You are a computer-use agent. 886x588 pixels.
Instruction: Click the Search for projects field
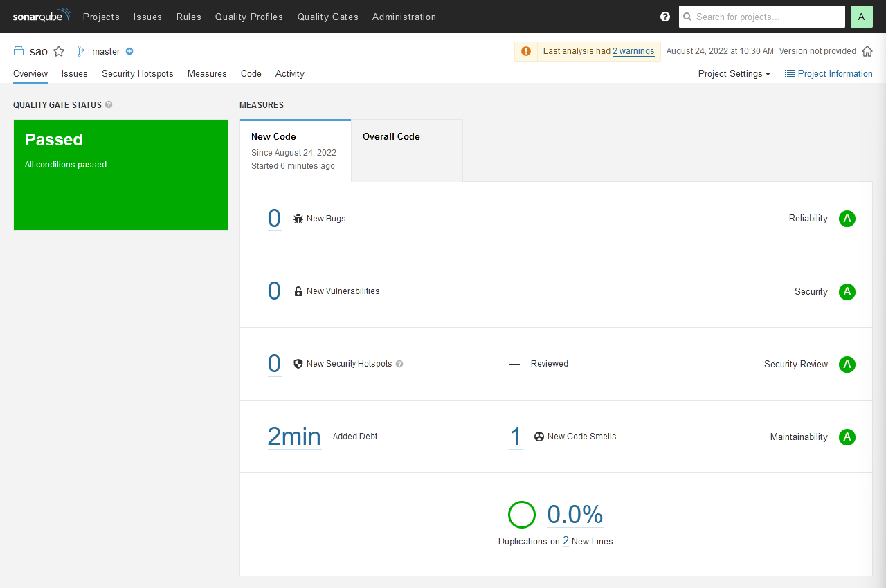767,17
